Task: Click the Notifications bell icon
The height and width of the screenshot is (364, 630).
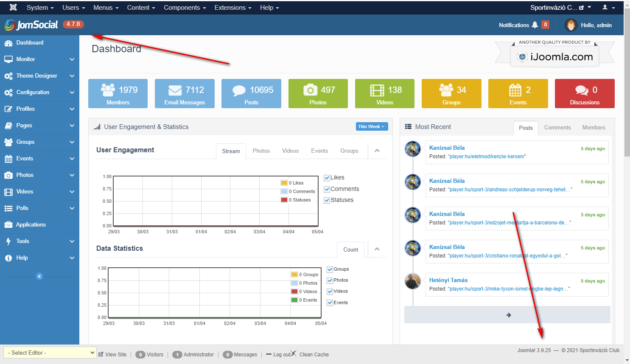Action: click(x=535, y=25)
